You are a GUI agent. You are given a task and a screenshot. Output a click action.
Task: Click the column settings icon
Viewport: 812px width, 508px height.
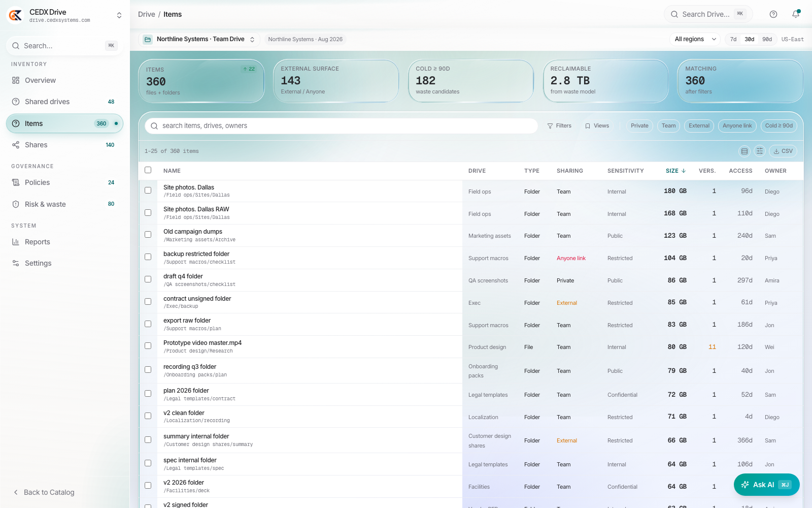coord(760,151)
